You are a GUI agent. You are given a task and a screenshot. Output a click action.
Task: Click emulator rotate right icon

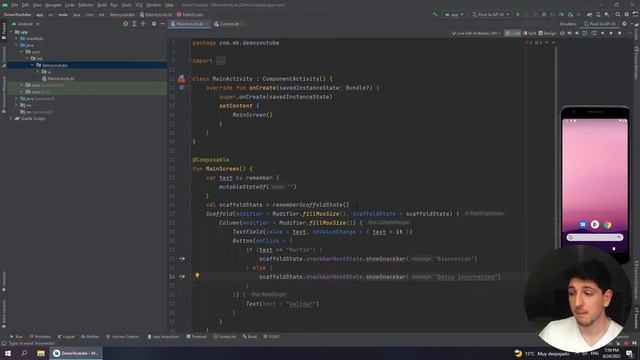[x=594, y=33]
